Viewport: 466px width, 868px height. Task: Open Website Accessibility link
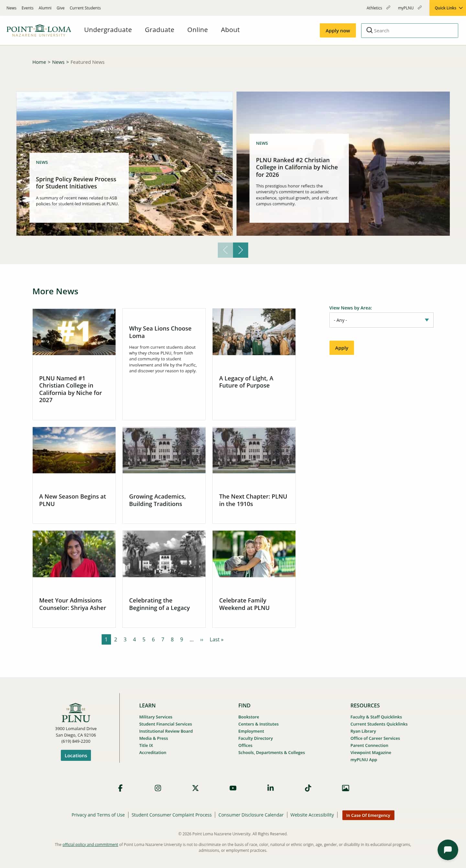(312, 815)
